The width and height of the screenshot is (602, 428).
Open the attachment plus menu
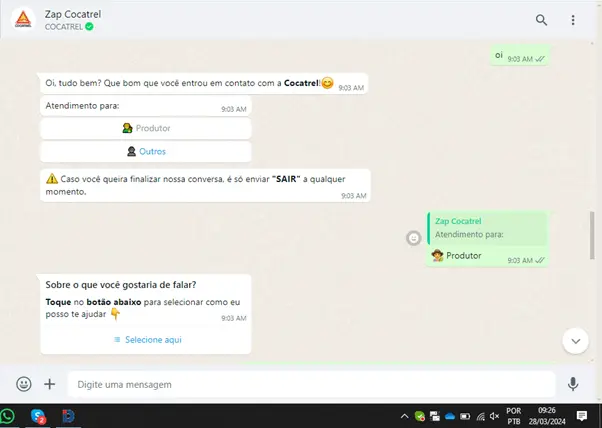coord(50,384)
